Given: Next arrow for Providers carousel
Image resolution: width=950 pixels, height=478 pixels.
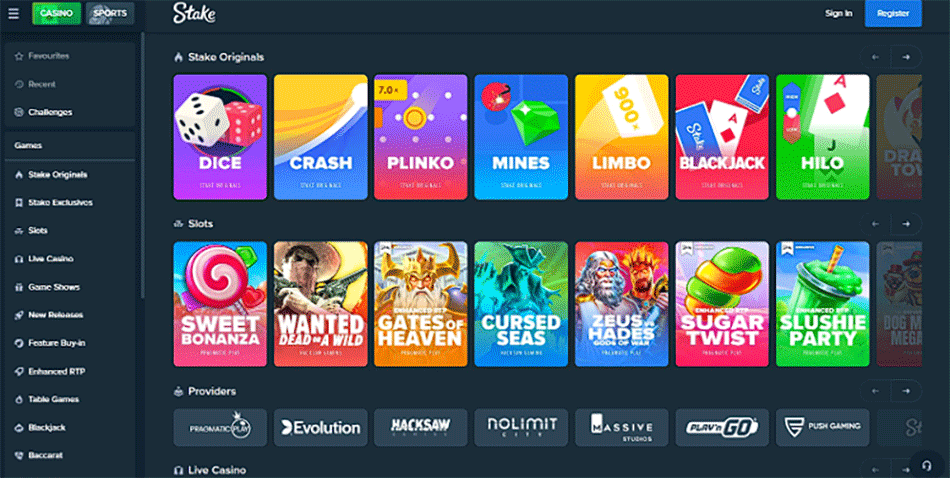Looking at the screenshot, I should click(x=906, y=391).
